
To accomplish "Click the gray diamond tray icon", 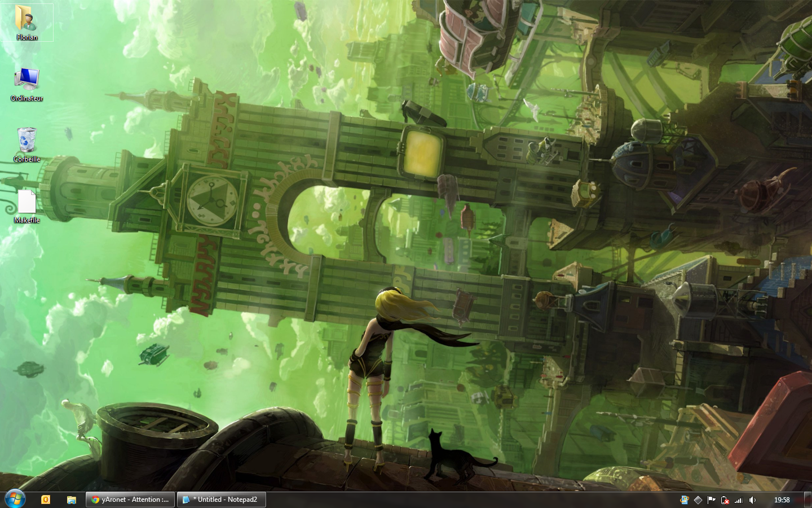I will tap(698, 500).
